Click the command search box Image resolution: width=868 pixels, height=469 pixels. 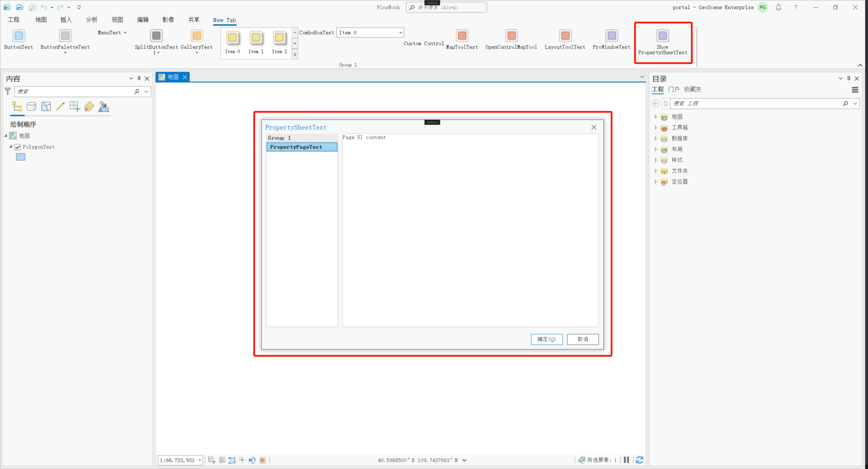pyautogui.click(x=446, y=7)
